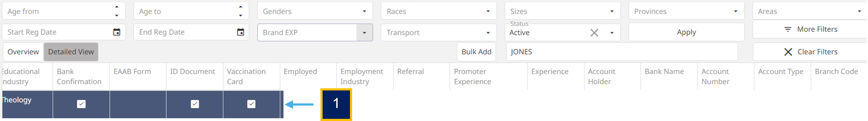
Task: Open the End Reg Date calendar picker
Action: click(x=241, y=32)
